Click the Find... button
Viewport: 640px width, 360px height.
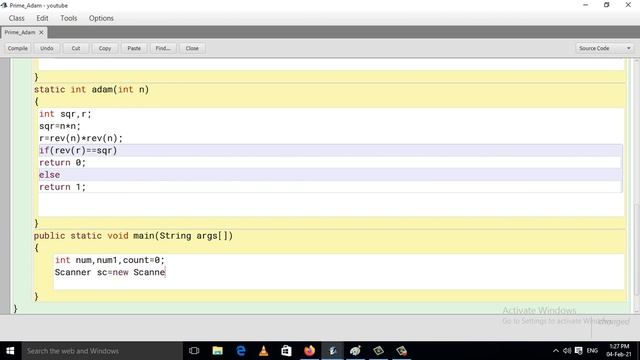[163, 48]
